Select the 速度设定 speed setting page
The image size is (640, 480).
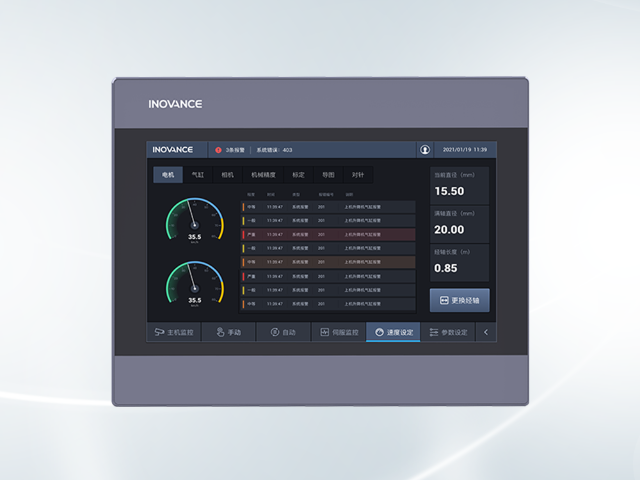coord(393,332)
